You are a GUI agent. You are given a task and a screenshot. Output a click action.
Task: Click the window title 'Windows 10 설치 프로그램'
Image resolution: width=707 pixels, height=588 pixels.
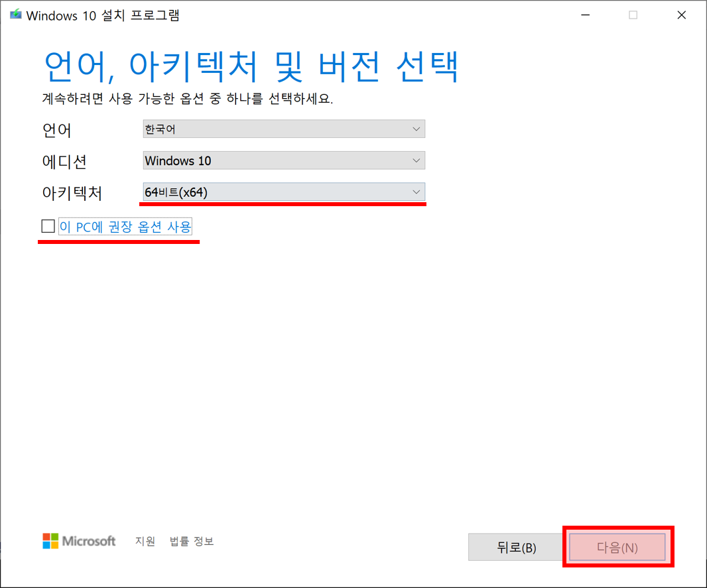(103, 15)
